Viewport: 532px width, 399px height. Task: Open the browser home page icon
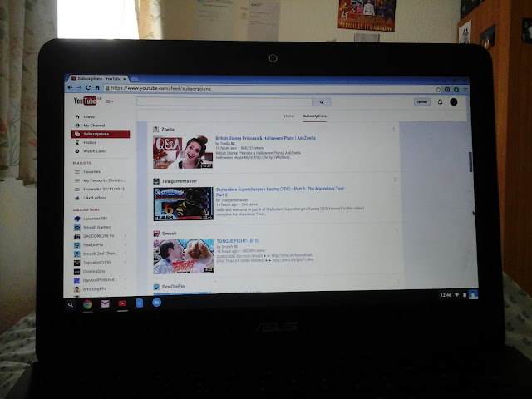(x=97, y=87)
